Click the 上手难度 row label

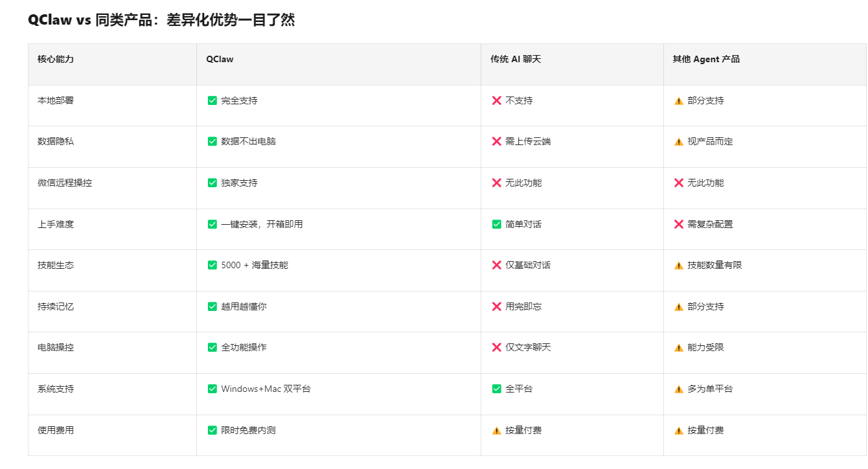click(56, 224)
